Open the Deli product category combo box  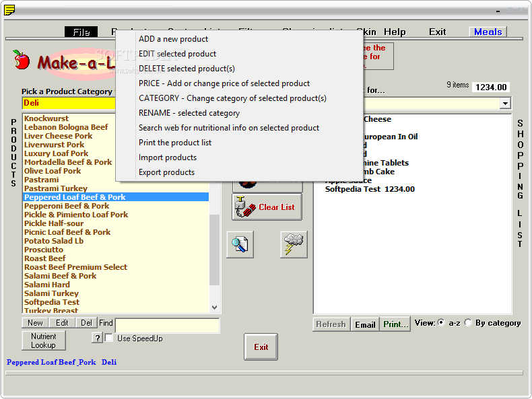pos(69,103)
